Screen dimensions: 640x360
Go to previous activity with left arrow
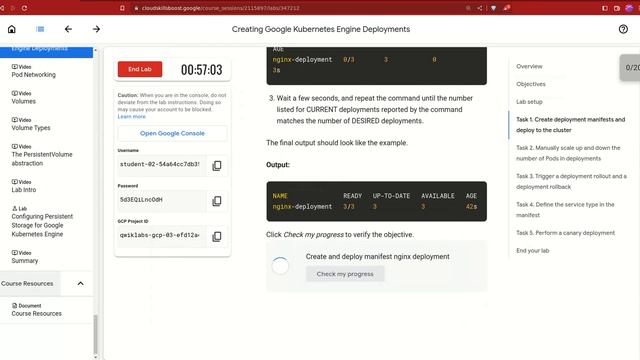click(68, 29)
